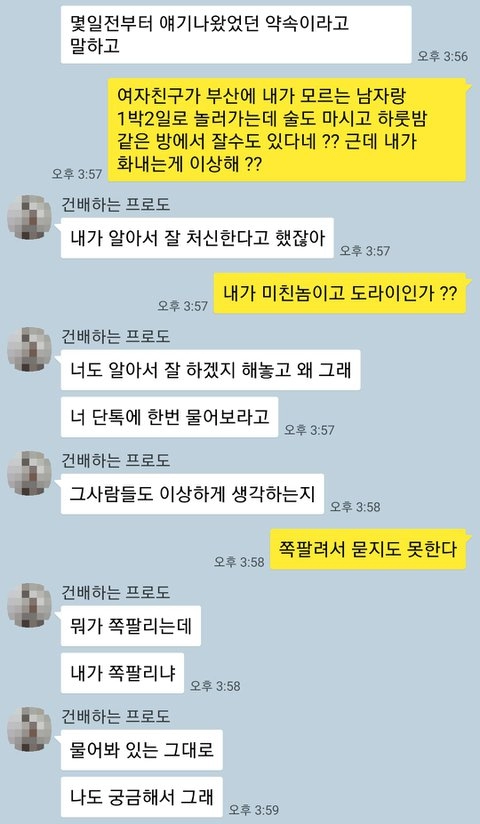The height and width of the screenshot is (824, 480).
Task: Tap avatar beside '물어봐 있는 그대로' message
Action: [29, 729]
